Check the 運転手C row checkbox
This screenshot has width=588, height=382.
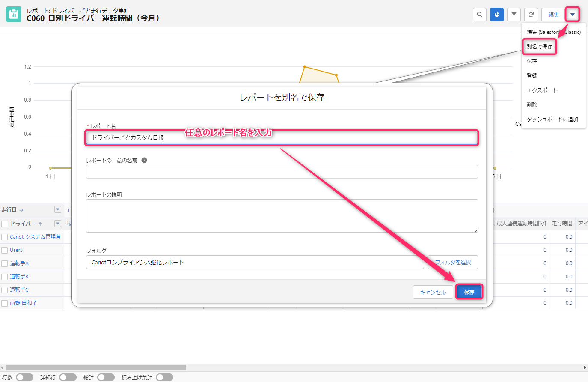click(5, 290)
